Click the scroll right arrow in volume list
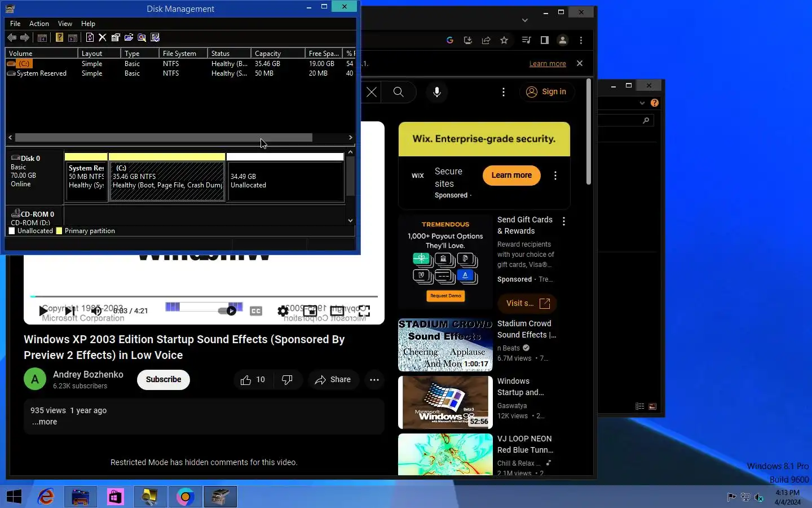This screenshot has height=508, width=812. coord(350,137)
